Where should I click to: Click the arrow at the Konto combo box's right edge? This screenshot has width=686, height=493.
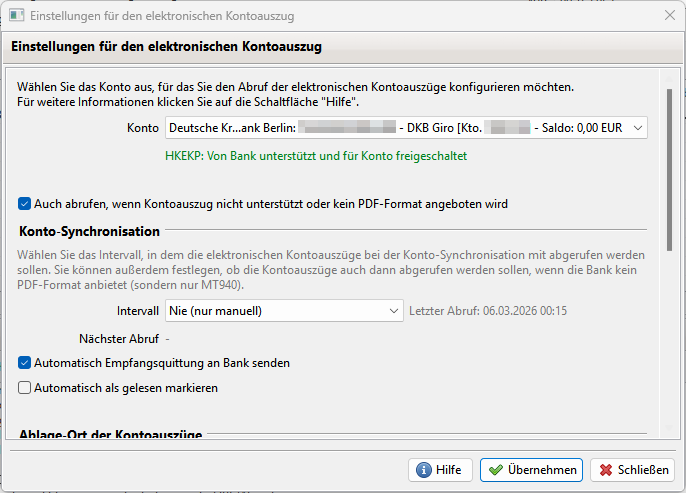click(x=638, y=128)
